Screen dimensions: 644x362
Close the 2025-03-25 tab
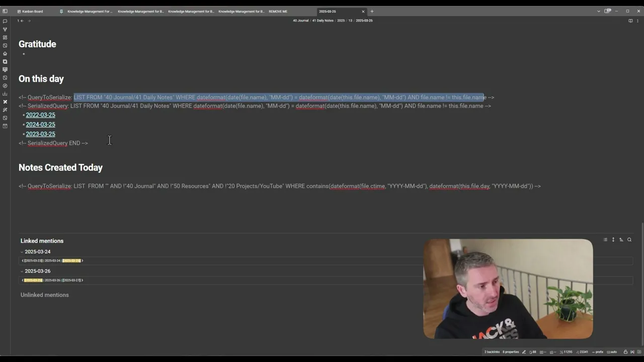[x=363, y=11]
